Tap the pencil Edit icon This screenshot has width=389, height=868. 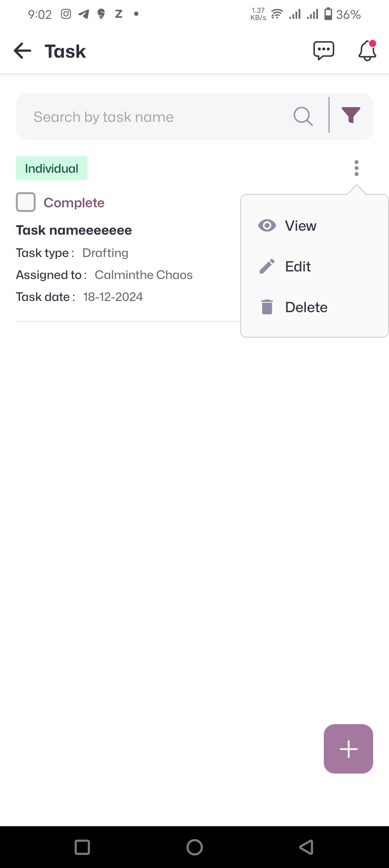(x=267, y=266)
